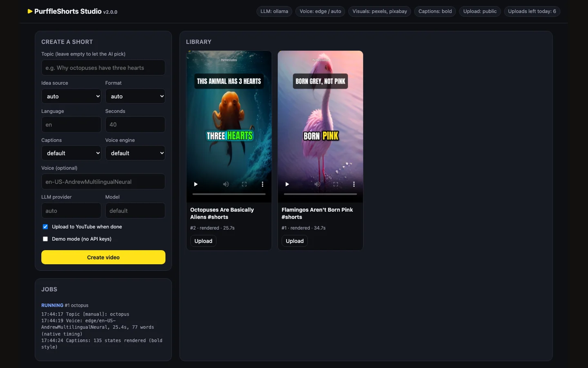Click the Upload: public status pill
This screenshot has width=588, height=368.
pos(480,11)
